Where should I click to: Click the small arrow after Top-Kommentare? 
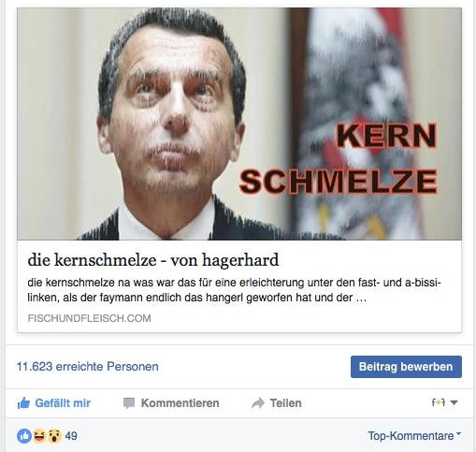pyautogui.click(x=458, y=433)
